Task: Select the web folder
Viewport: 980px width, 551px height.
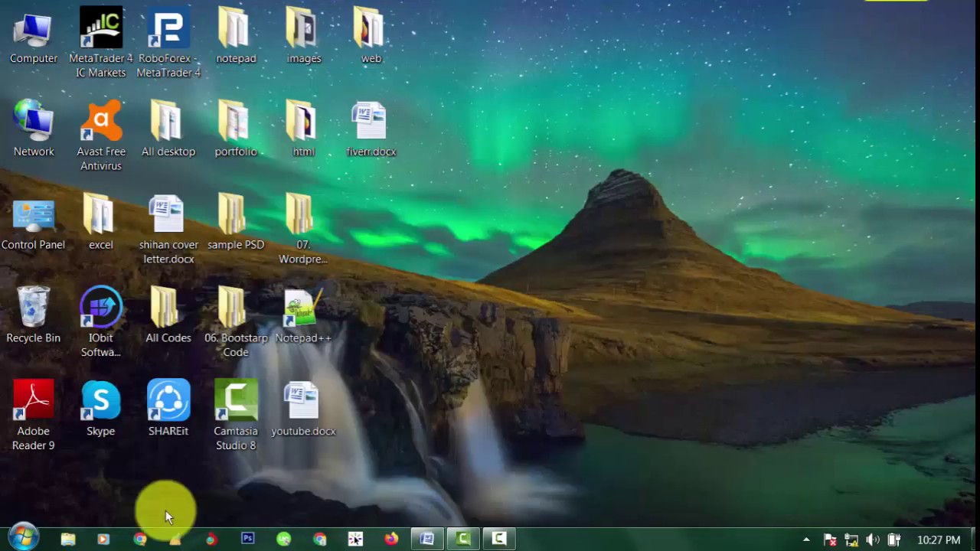Action: coord(371,37)
